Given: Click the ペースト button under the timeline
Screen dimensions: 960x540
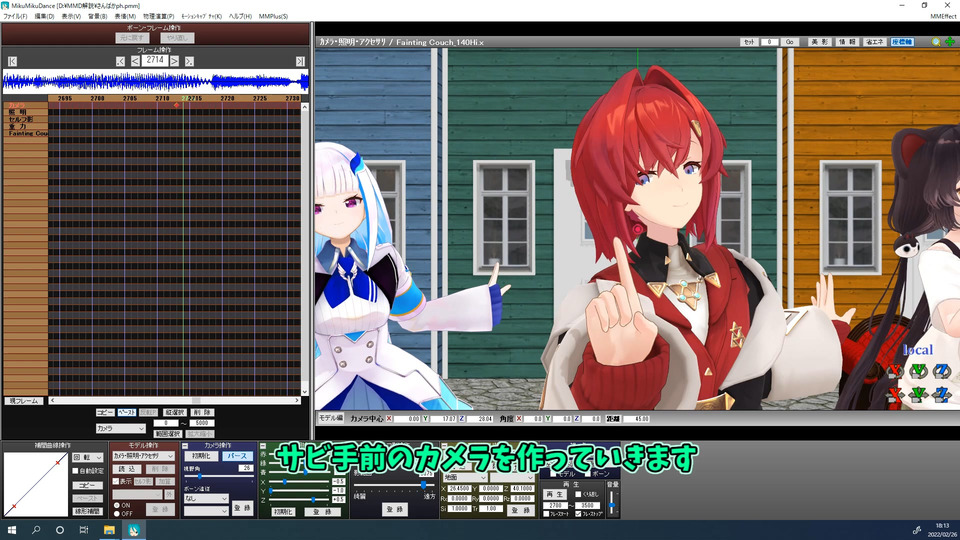Looking at the screenshot, I should click(x=127, y=413).
